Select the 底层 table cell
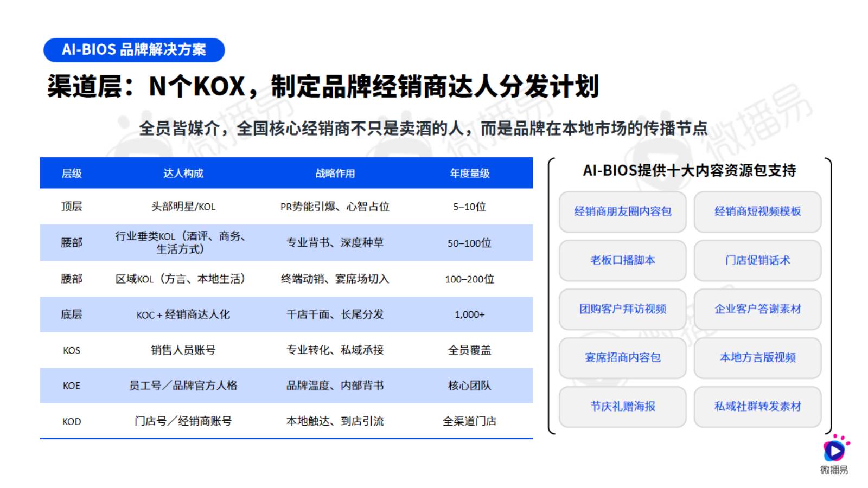This screenshot has width=868, height=488. pos(72,314)
